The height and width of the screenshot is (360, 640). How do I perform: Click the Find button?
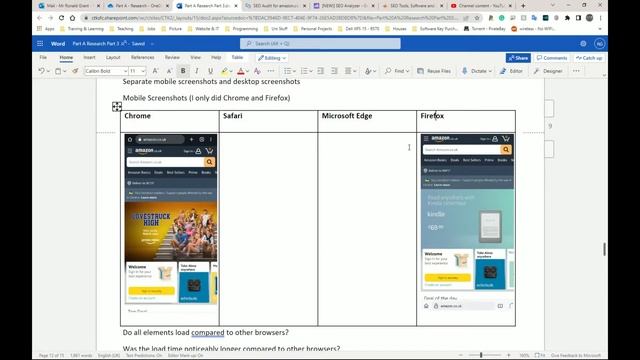(x=396, y=71)
